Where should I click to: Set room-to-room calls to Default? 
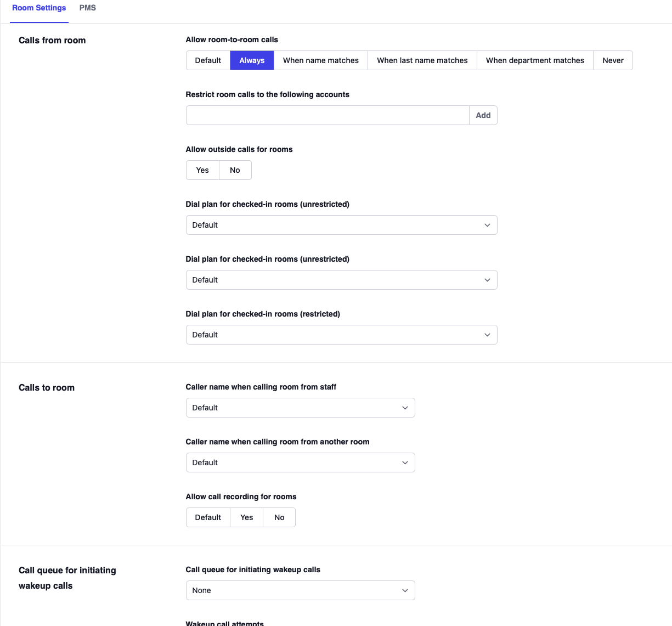pos(208,60)
